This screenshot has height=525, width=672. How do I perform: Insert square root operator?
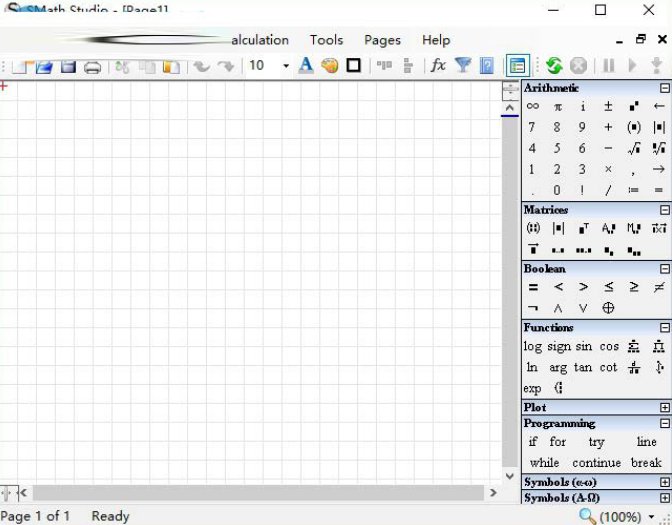pos(633,149)
